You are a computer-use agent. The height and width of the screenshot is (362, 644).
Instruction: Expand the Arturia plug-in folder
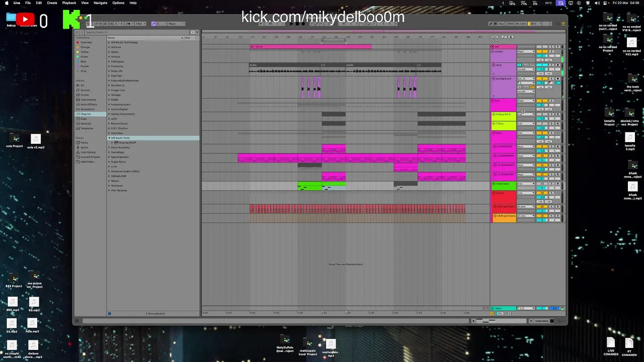pos(109,57)
